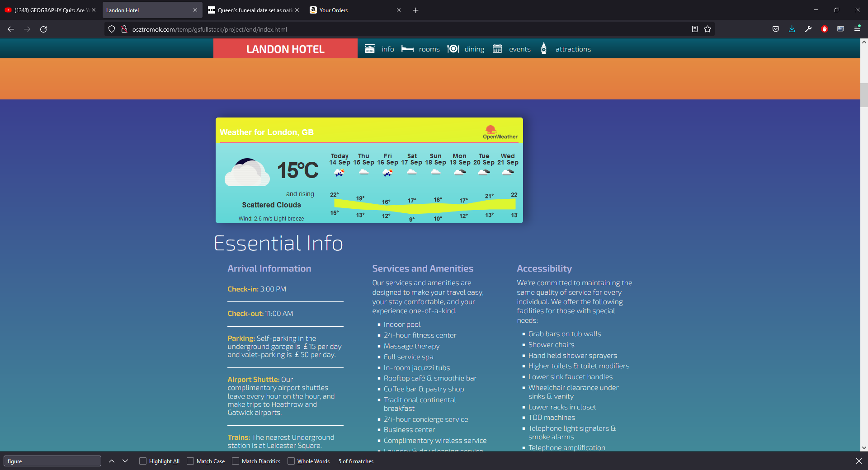Click the find text field containing figure
This screenshot has width=868, height=470.
click(52, 461)
